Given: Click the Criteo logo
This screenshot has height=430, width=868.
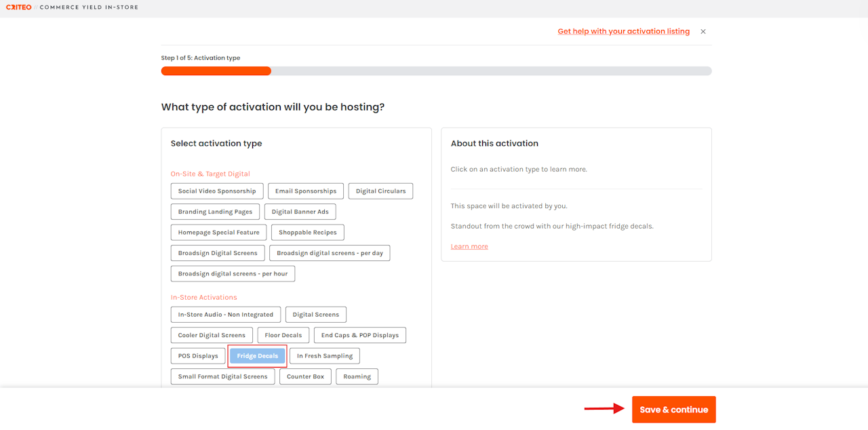Looking at the screenshot, I should point(18,7).
